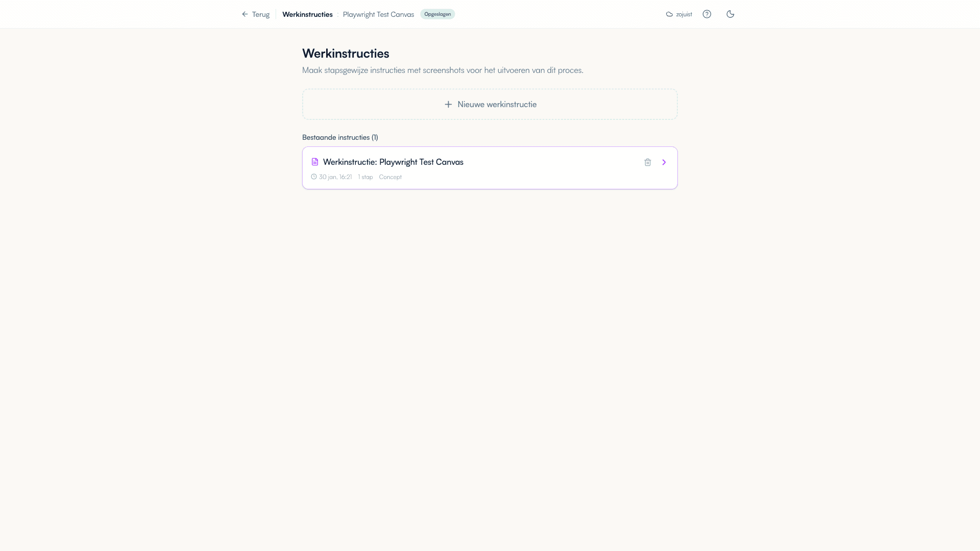Click the back arrow before Terug
980x551 pixels.
click(x=244, y=14)
